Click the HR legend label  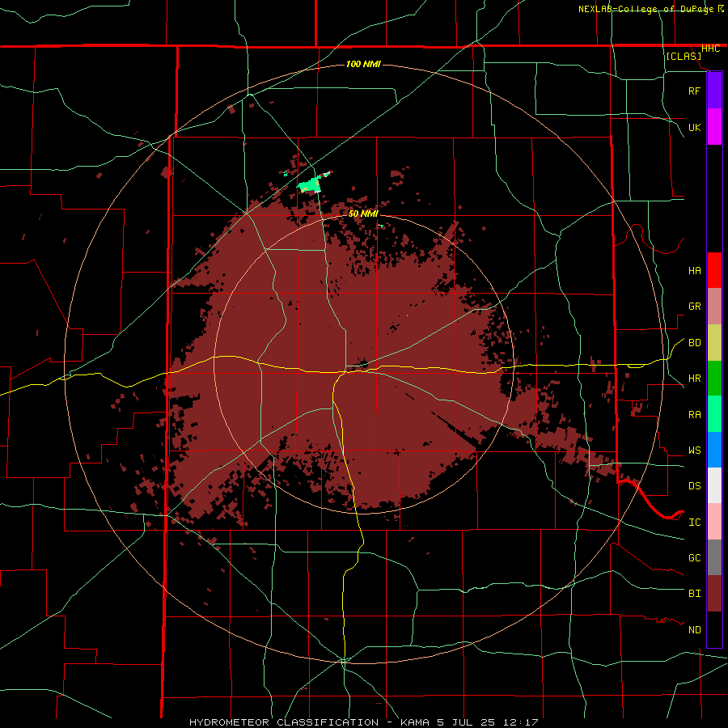[694, 379]
